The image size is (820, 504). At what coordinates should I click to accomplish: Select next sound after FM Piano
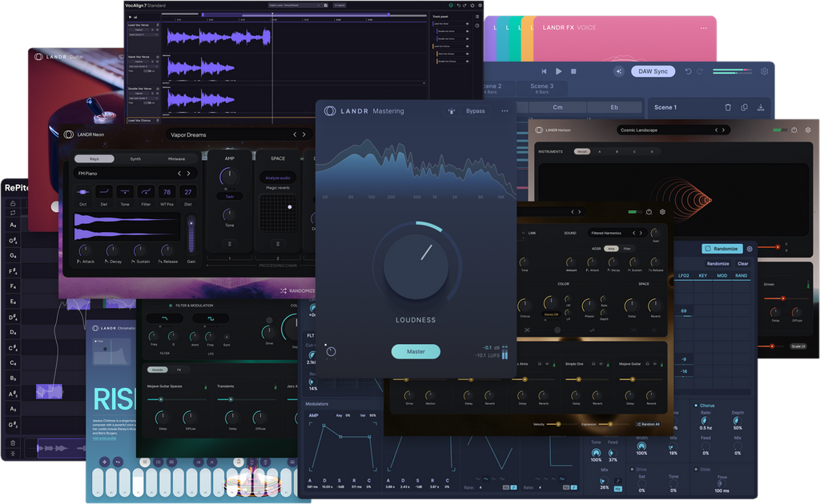[x=189, y=174]
